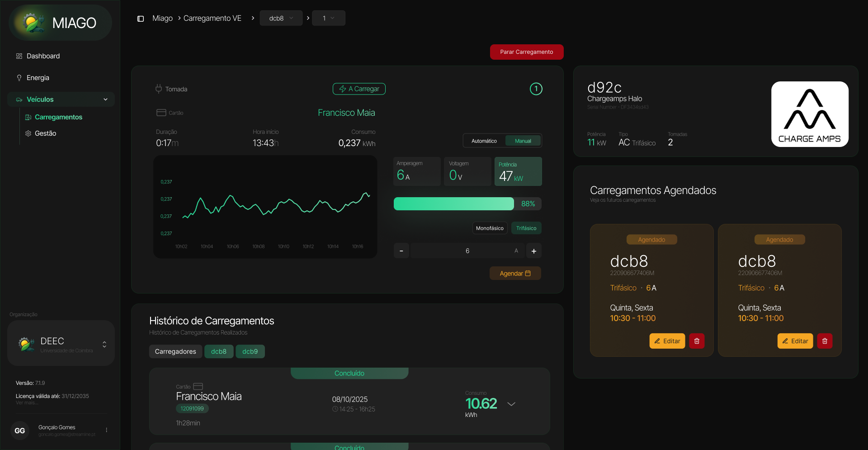
Task: Open the dcb8 charger dropdown in breadcrumb
Action: pos(281,19)
